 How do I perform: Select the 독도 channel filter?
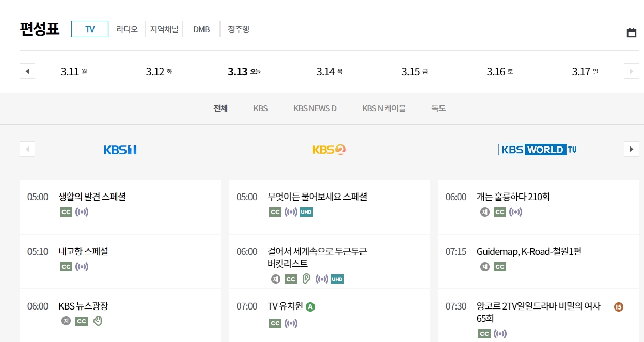point(439,108)
